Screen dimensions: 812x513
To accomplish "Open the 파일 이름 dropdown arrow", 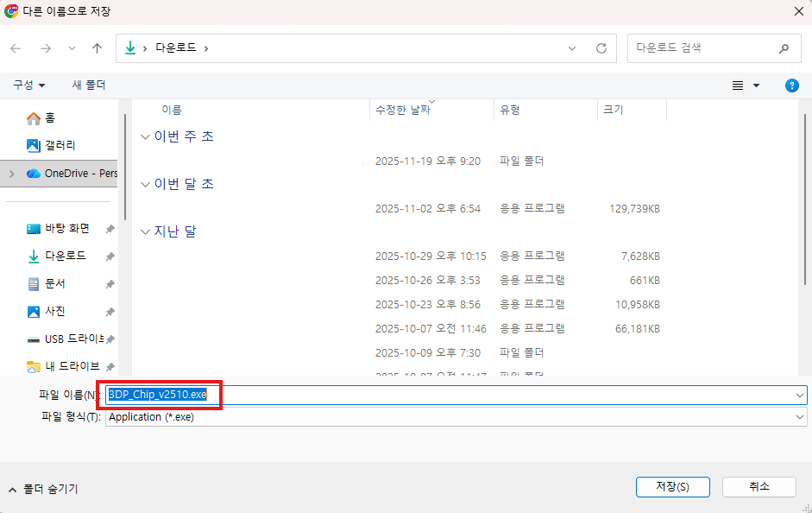I will coord(800,396).
